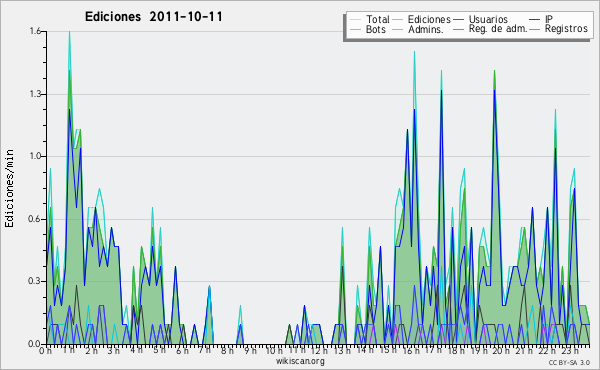Click the 1.6 y-axis value
Image resolution: width=600 pixels, height=370 pixels.
coord(35,31)
